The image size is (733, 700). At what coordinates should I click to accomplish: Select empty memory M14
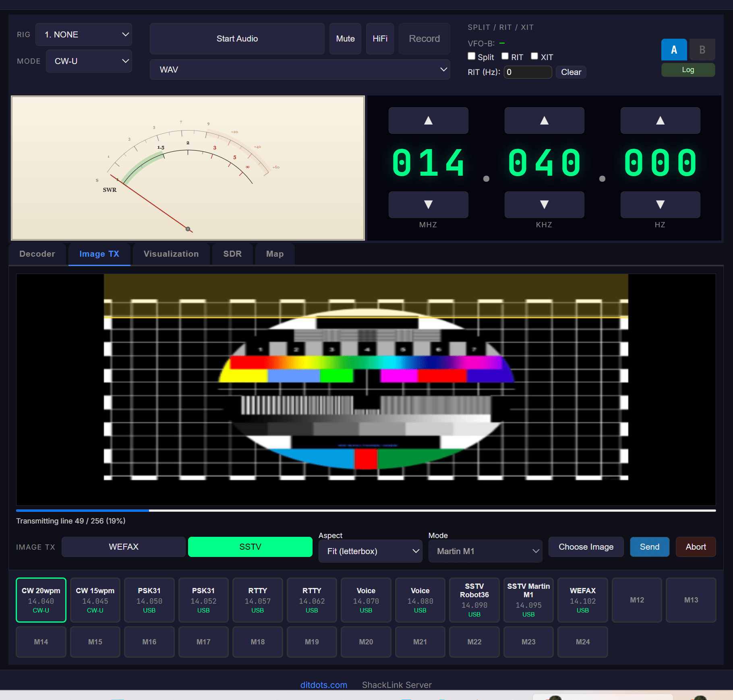pos(41,642)
